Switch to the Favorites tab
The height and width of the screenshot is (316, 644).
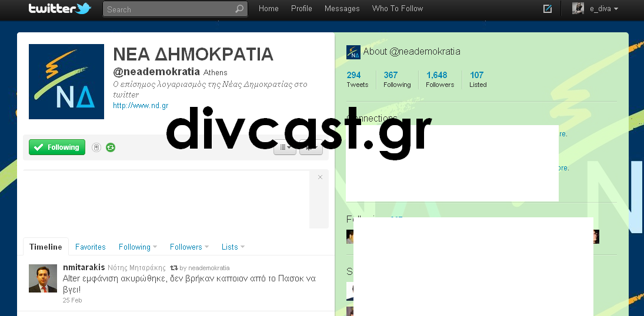tap(91, 247)
